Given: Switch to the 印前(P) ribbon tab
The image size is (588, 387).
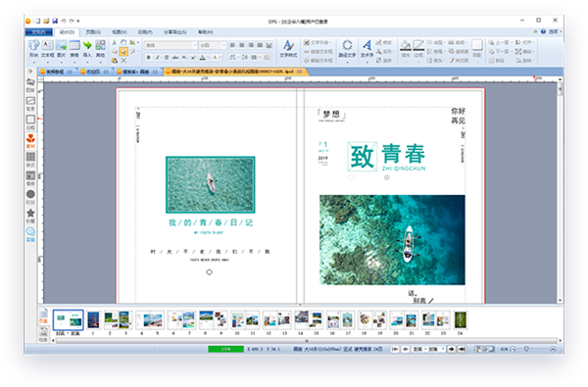Looking at the screenshot, I should pos(145,32).
